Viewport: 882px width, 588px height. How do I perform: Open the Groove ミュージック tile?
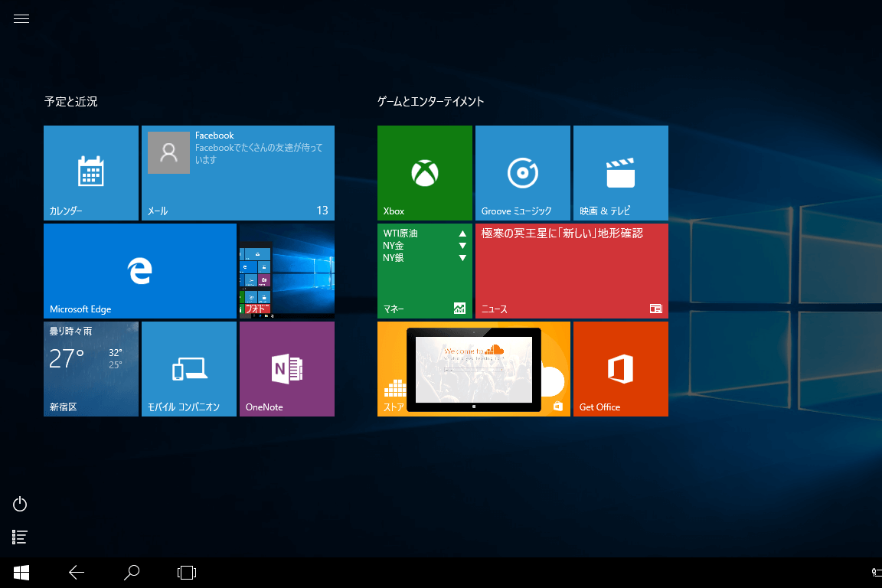point(523,173)
